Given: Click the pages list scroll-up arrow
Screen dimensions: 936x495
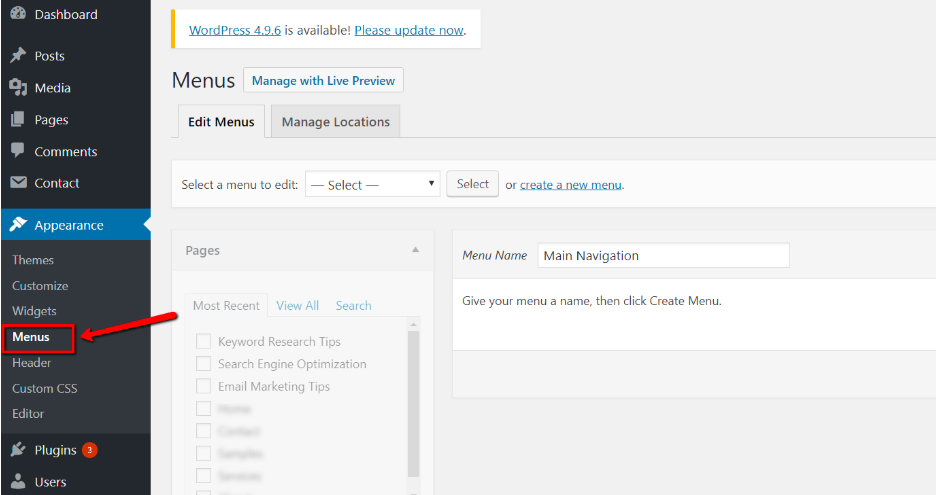Looking at the screenshot, I should click(x=413, y=324).
